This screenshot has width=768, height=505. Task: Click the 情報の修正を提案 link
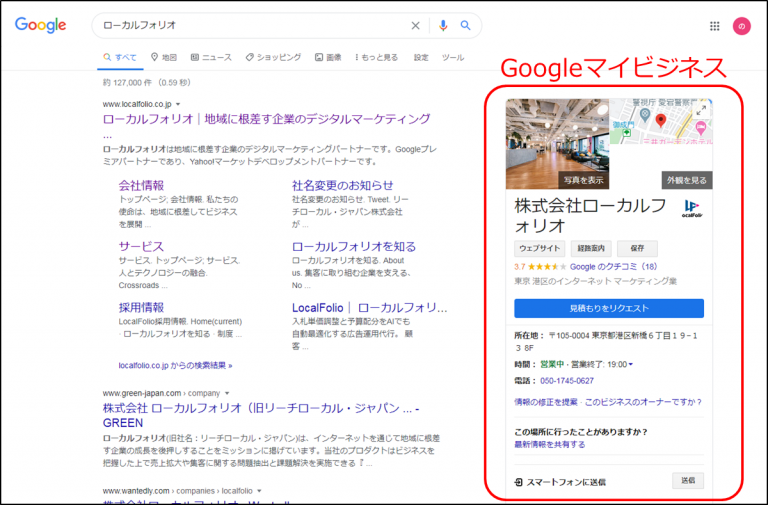[546, 402]
